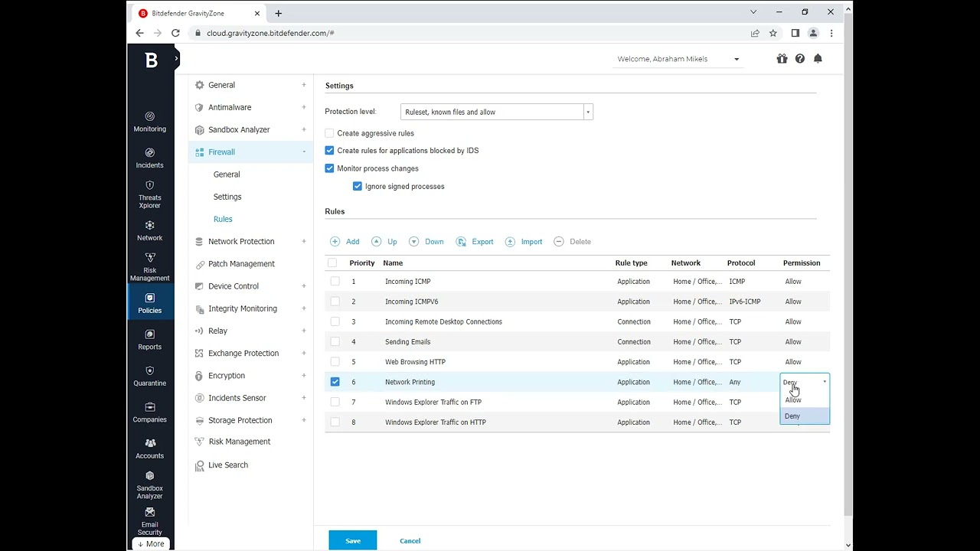Viewport: 980px width, 551px height.
Task: Open Accounts in the sidebar
Action: (150, 448)
